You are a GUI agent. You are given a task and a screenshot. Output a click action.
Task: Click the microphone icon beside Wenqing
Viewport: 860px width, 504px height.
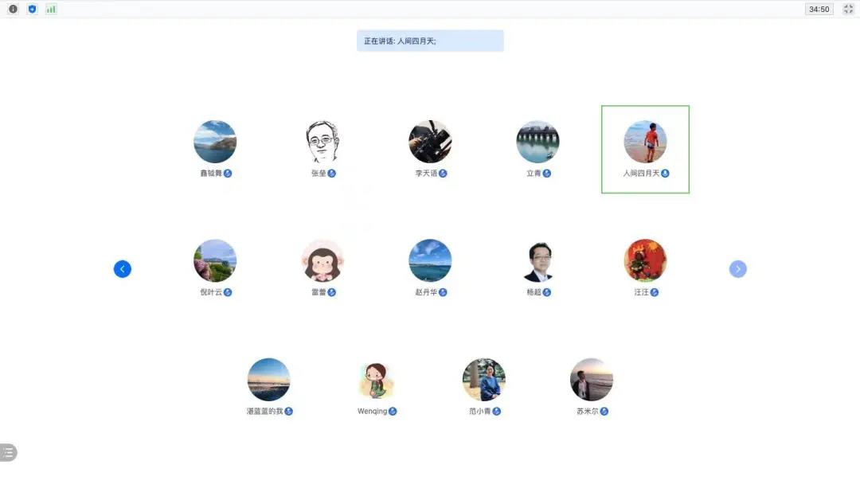[x=393, y=412]
